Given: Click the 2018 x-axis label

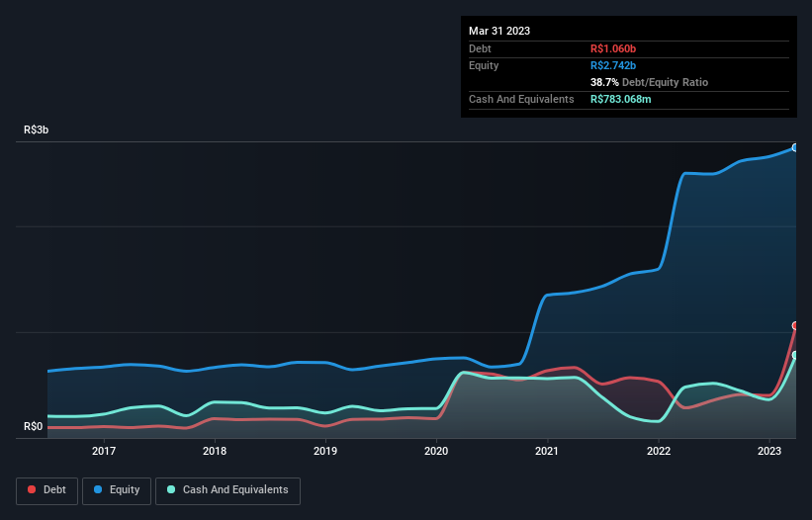Looking at the screenshot, I should coord(215,451).
